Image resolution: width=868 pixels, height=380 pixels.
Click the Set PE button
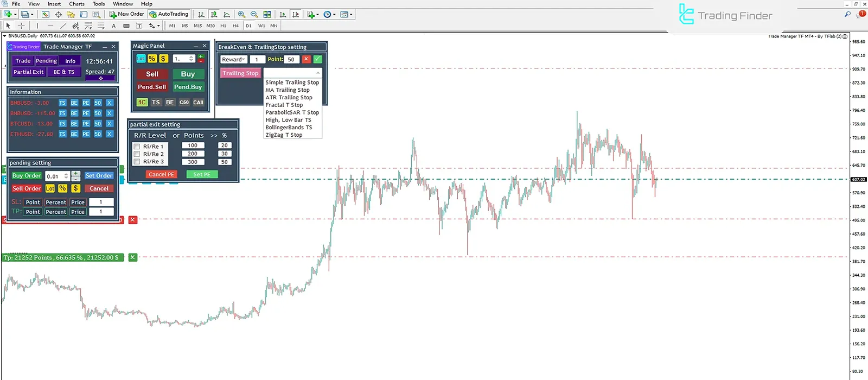pos(202,174)
